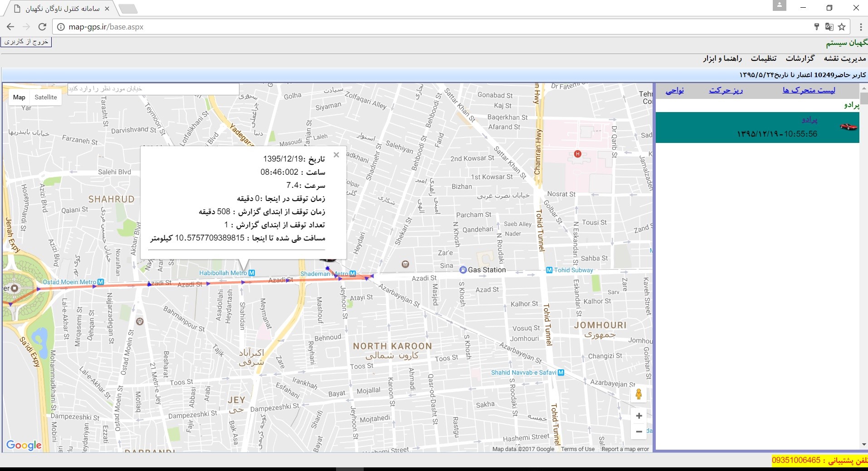Open the نواحی tab

pos(675,90)
